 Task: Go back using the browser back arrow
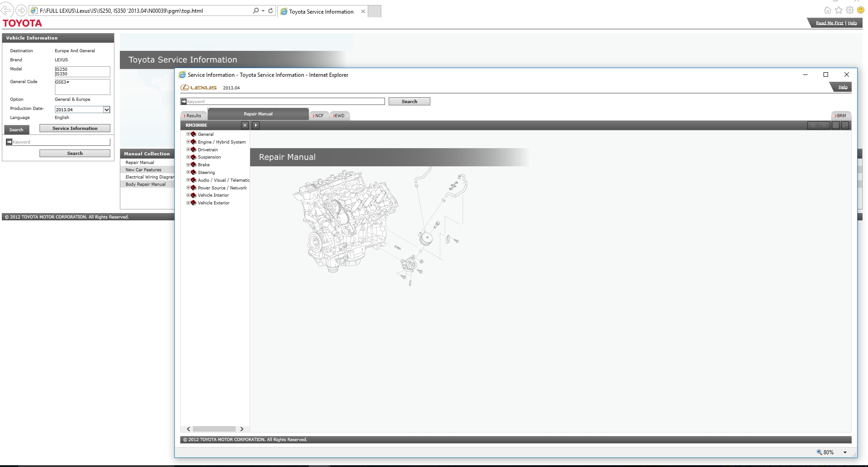pos(6,10)
